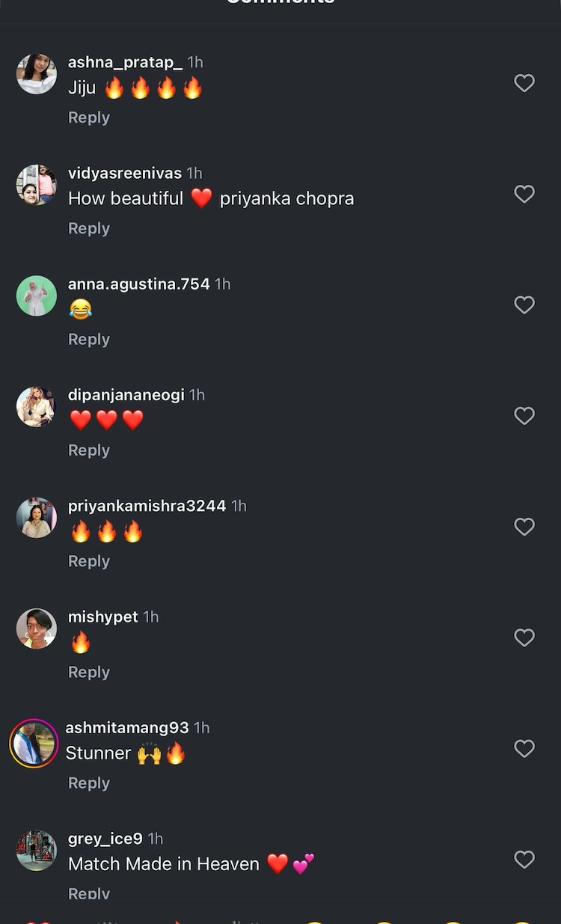
Task: Like anna.agustina.754's laughing emoji comment
Action: 524,305
